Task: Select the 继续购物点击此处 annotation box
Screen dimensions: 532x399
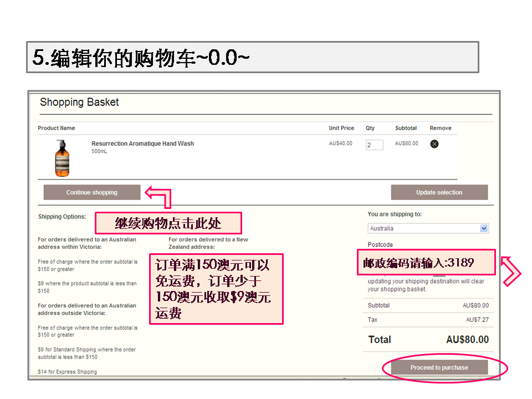Action: click(x=168, y=223)
